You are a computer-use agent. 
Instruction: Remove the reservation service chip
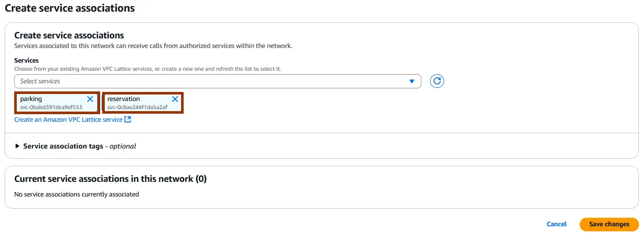coord(175,99)
